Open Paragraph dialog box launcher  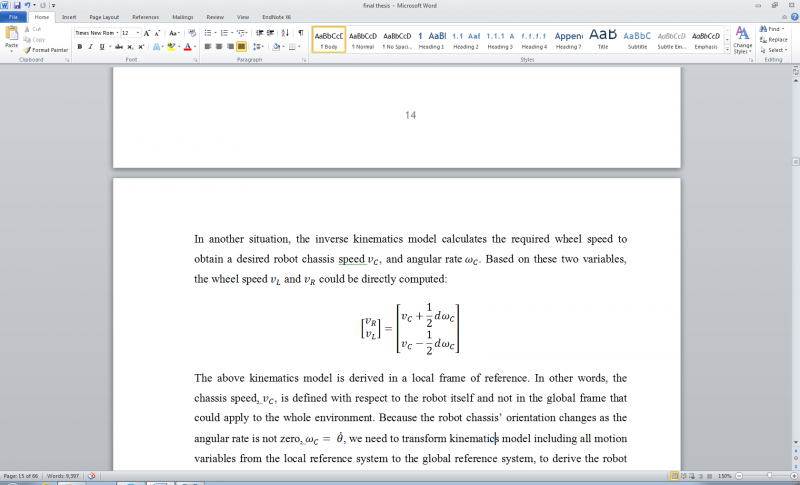[x=304, y=60]
